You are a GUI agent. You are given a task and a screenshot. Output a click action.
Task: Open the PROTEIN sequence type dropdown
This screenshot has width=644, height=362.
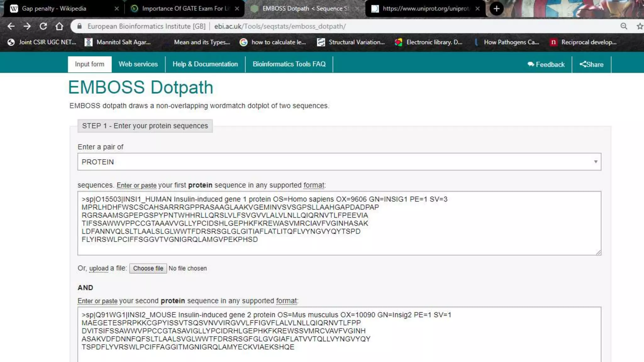coord(339,162)
